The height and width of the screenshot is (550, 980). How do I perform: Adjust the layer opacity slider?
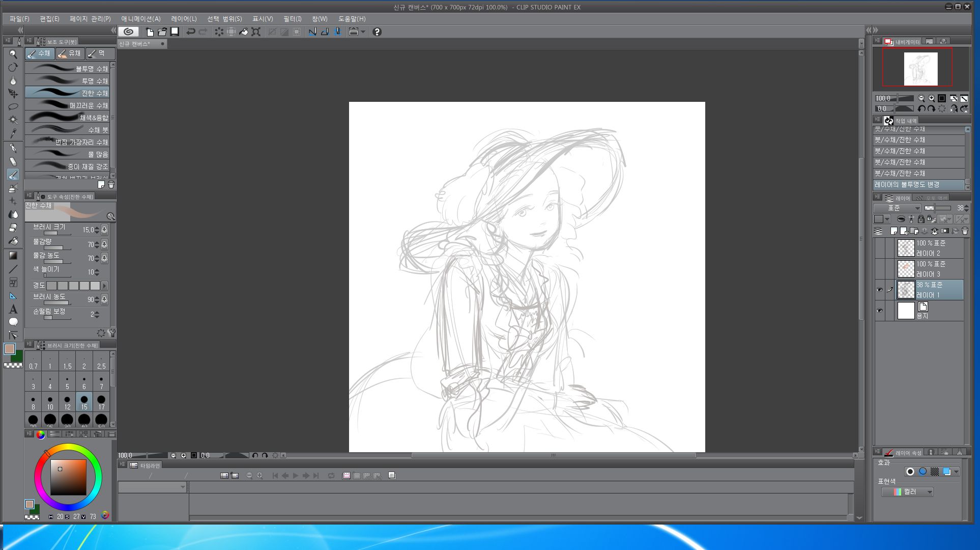(938, 208)
